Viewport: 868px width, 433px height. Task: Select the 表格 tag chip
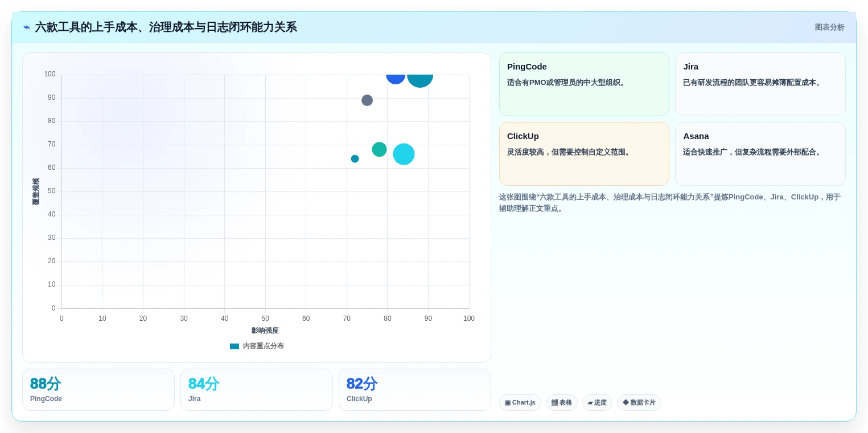pos(562,402)
